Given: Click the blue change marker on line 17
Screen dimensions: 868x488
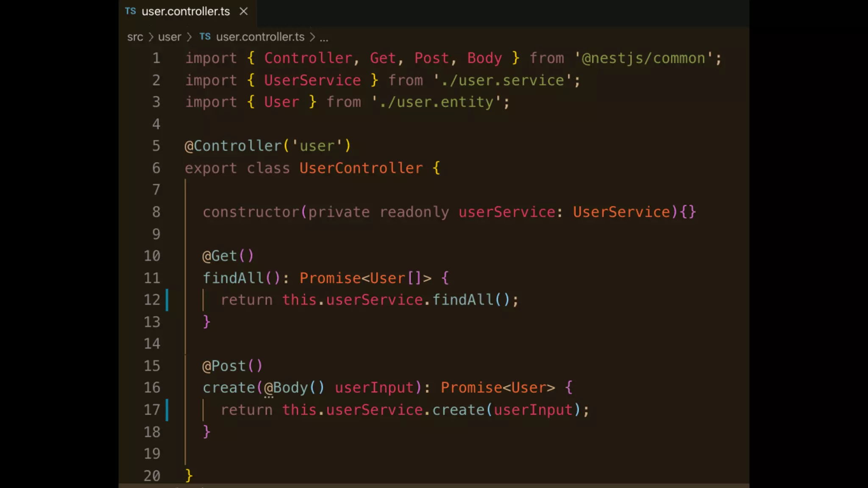Looking at the screenshot, I should click(x=167, y=410).
